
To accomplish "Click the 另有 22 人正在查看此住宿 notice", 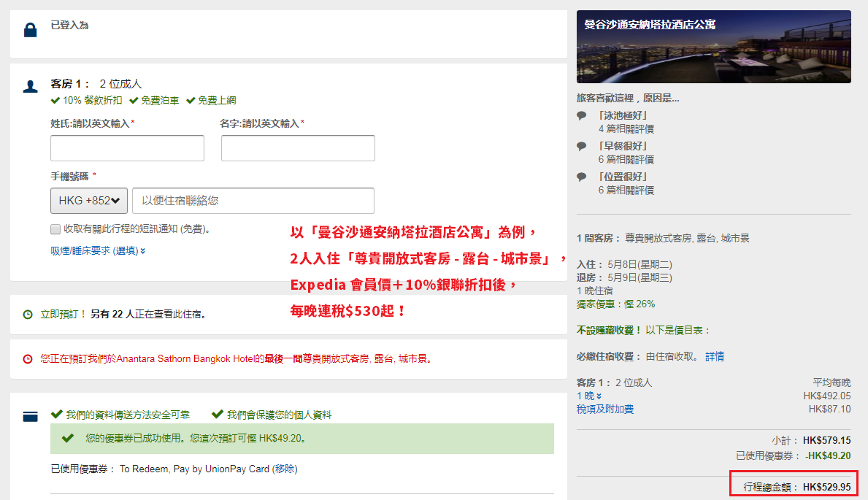I will click(148, 315).
